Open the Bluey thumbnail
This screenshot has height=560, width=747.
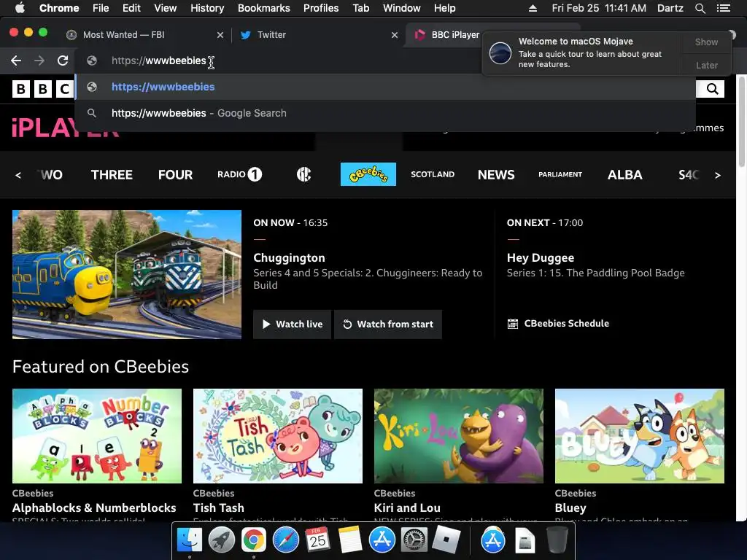click(x=640, y=436)
